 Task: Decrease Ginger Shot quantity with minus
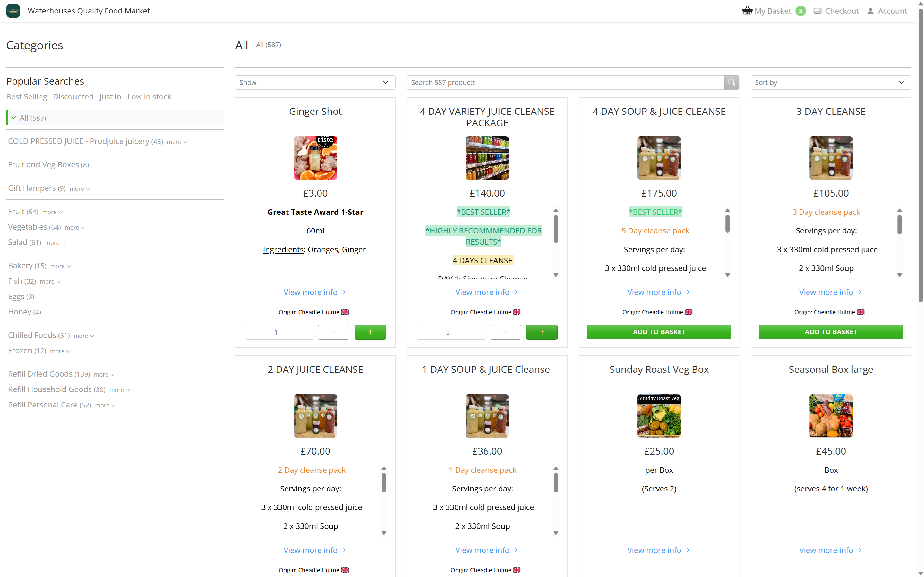[x=333, y=332]
